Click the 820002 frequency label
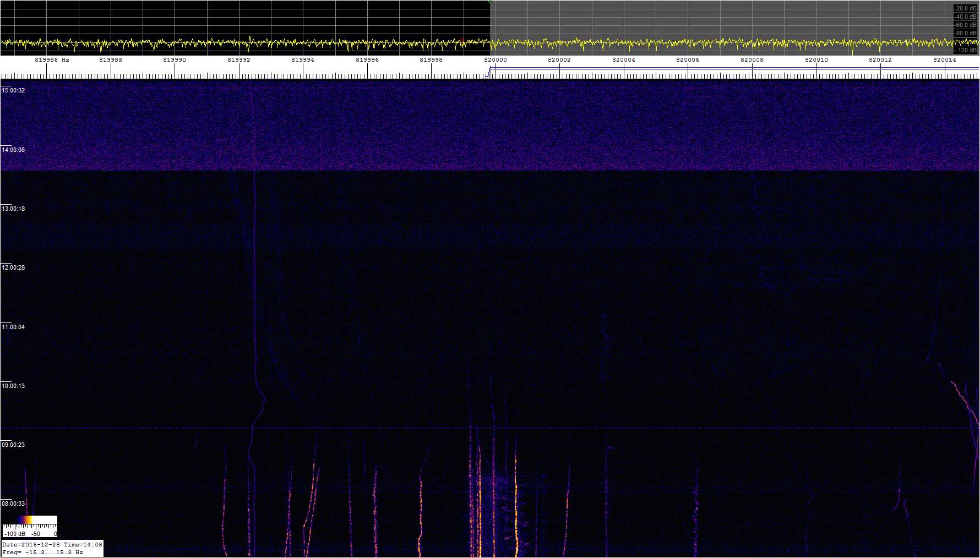Screen dimensions: 980x558 pos(559,60)
